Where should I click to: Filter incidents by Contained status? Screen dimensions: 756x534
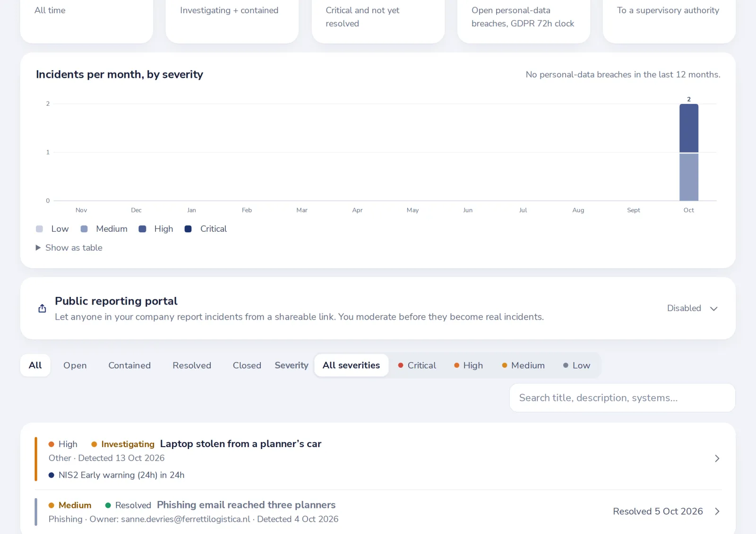point(129,365)
